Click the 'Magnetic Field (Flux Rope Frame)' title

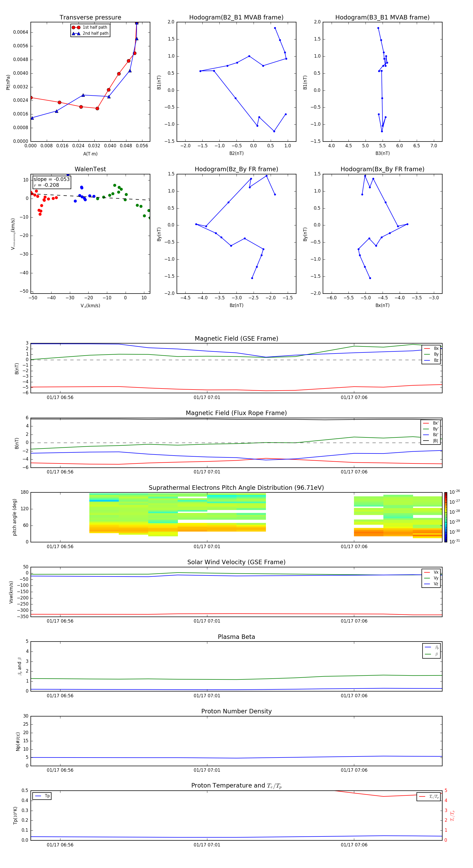(x=236, y=413)
